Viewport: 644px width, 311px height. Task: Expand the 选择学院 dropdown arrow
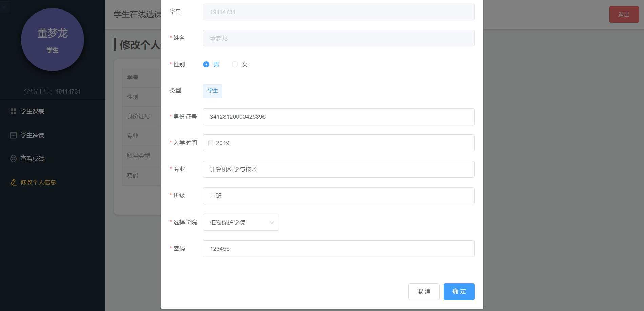point(272,223)
